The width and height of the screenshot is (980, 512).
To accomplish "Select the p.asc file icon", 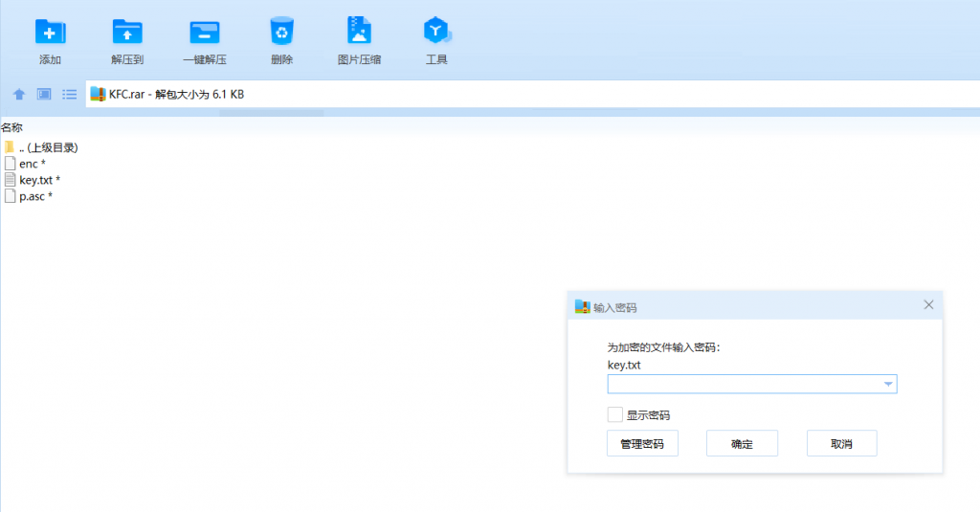I will [10, 196].
